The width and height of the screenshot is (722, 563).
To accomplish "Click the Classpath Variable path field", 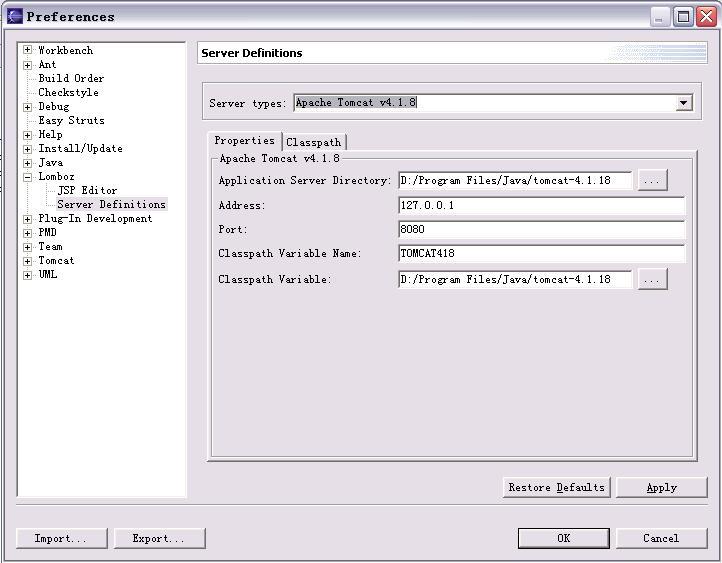I will coord(515,279).
